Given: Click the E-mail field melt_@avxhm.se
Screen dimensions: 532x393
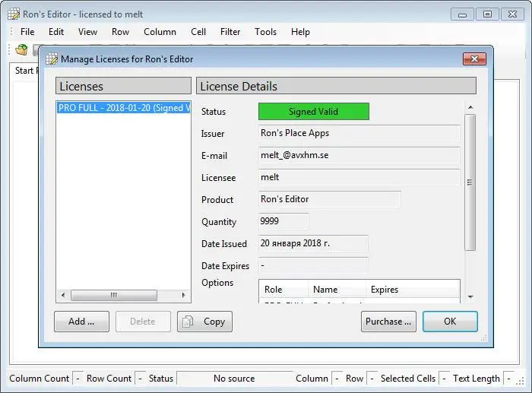Looking at the screenshot, I should pyautogui.click(x=359, y=155).
